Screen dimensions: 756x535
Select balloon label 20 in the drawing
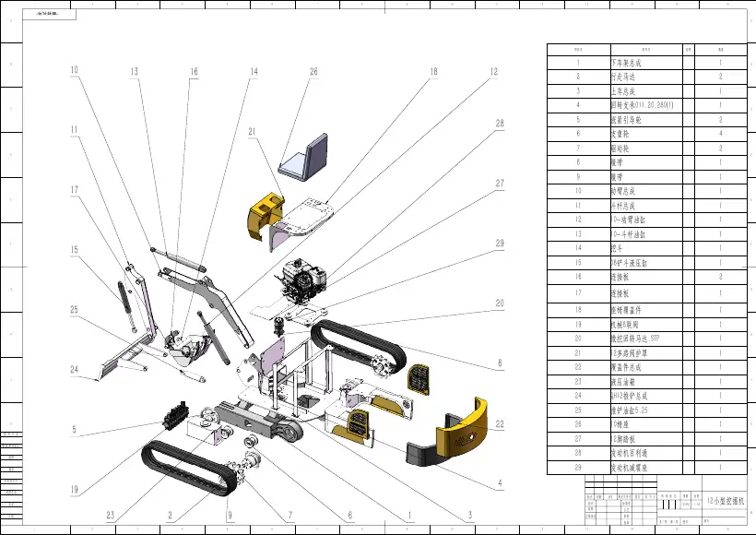click(x=500, y=303)
